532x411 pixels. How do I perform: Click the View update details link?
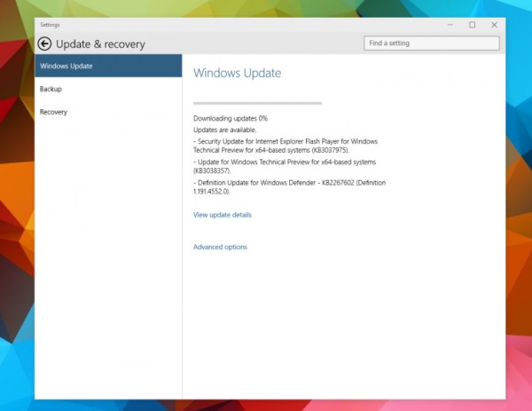point(223,215)
